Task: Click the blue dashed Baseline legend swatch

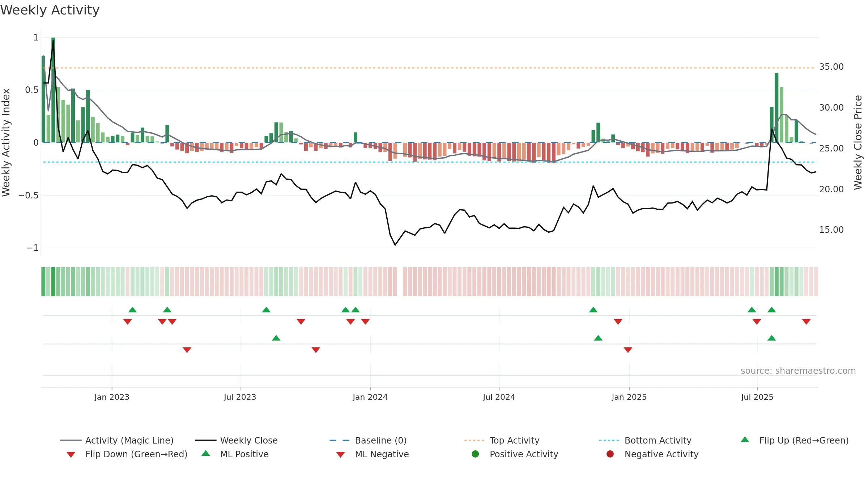Action: coord(340,440)
